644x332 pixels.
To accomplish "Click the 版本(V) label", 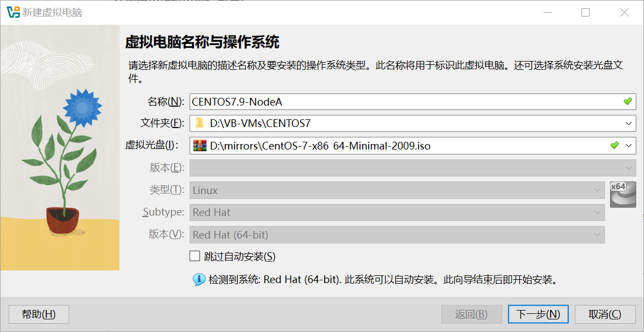I will tap(166, 235).
